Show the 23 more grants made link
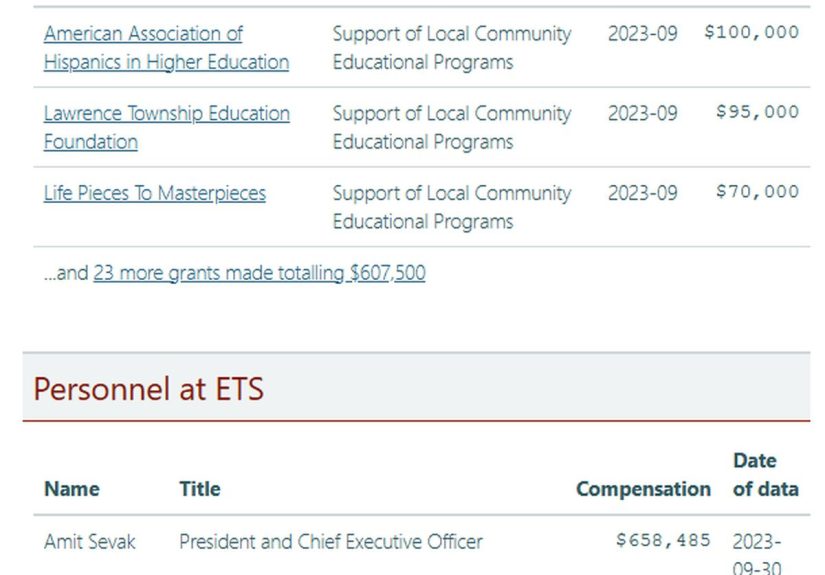This screenshot has width=825, height=575. point(259,273)
